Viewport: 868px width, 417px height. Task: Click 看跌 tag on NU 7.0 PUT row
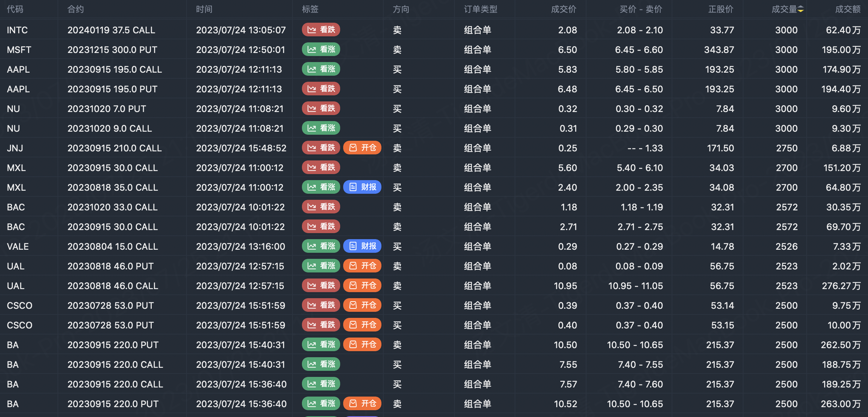321,108
